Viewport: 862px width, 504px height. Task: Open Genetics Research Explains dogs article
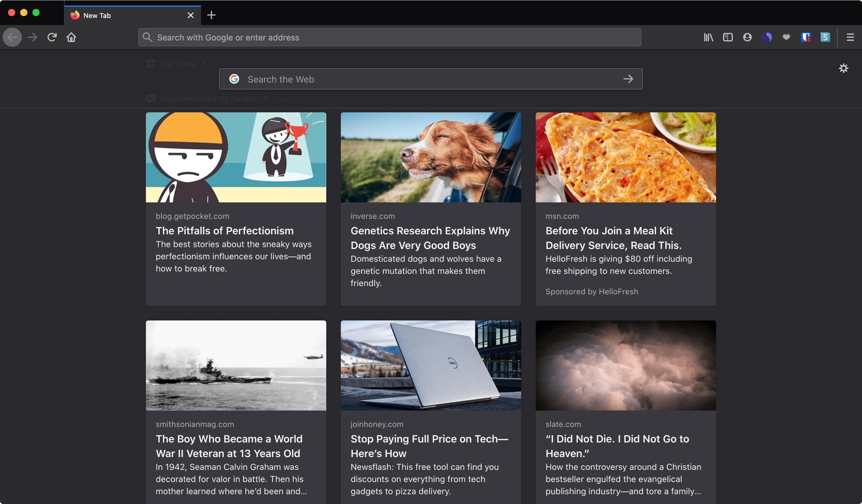click(x=430, y=238)
